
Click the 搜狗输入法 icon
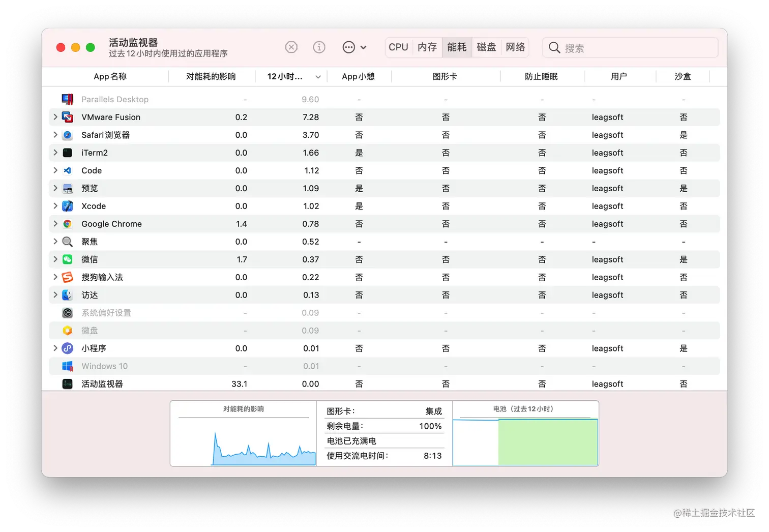(67, 277)
